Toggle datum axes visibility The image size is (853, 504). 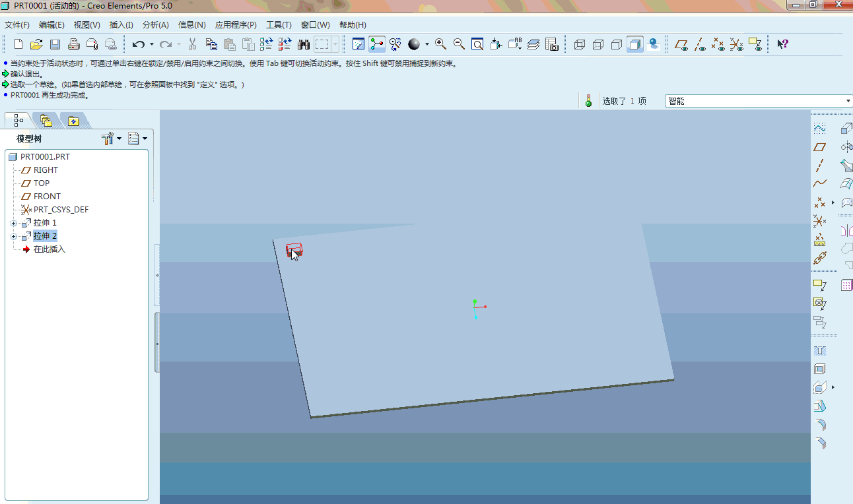[700, 44]
